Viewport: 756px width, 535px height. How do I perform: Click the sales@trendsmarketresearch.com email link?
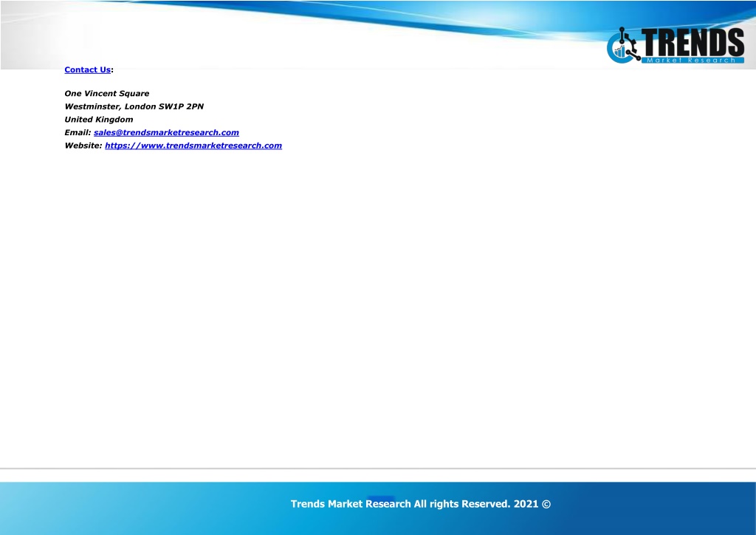[x=166, y=133]
